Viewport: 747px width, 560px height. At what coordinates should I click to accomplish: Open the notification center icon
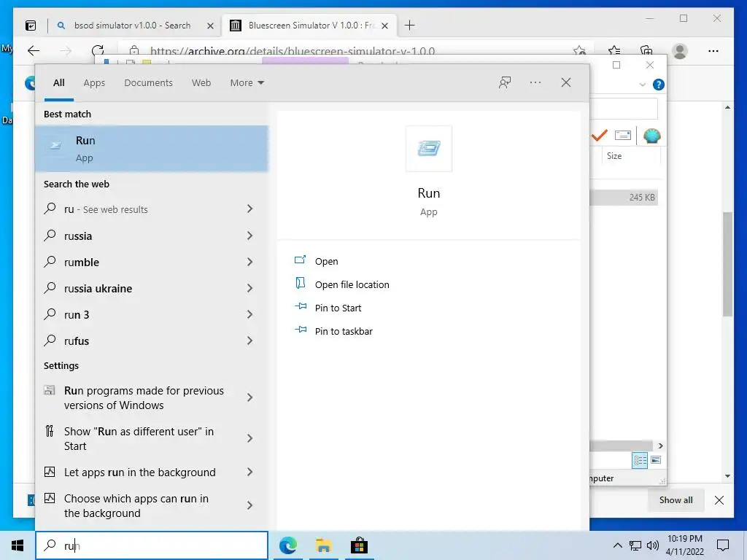(x=723, y=545)
